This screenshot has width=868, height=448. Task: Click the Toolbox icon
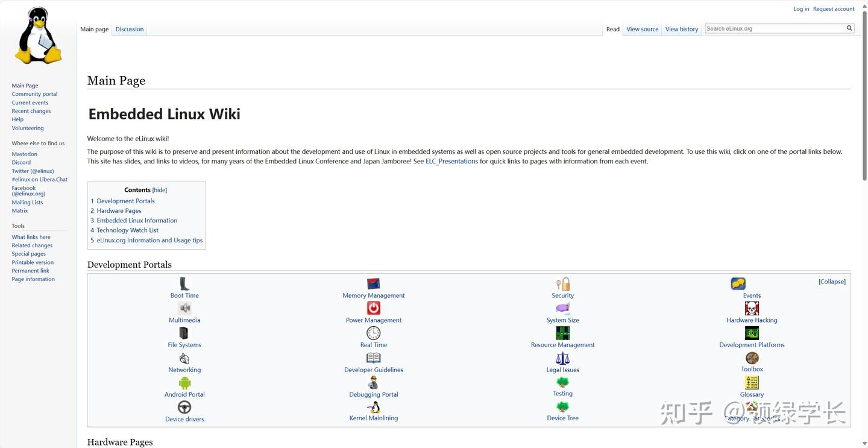point(752,358)
